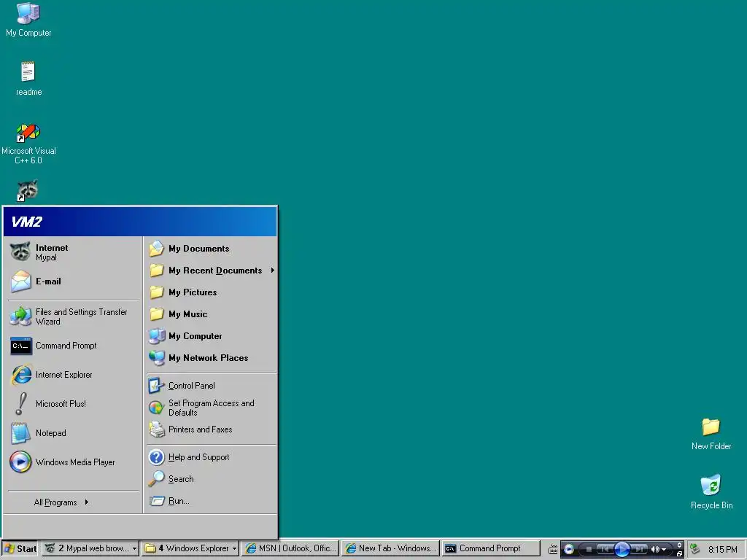Expand All Programs menu

coord(61,502)
